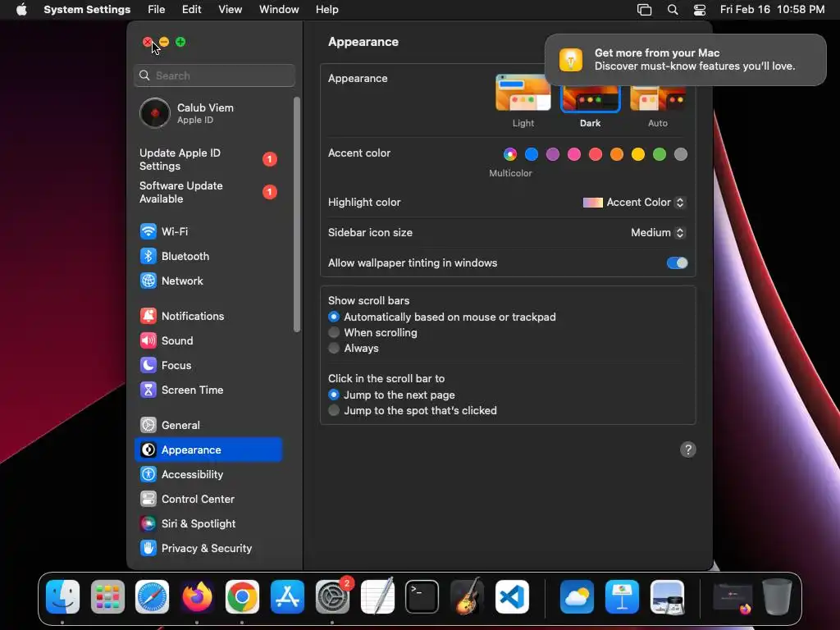Open Keynote from the Dock

(x=622, y=597)
